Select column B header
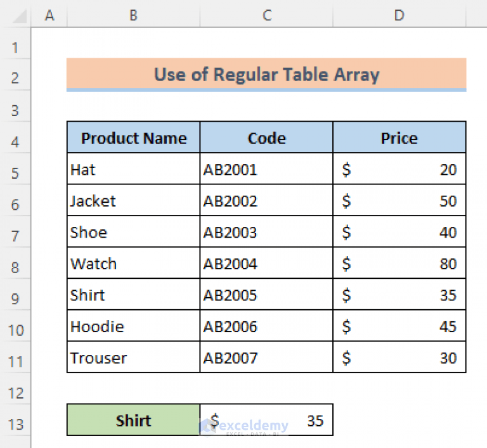This screenshot has width=487, height=448. point(134,15)
